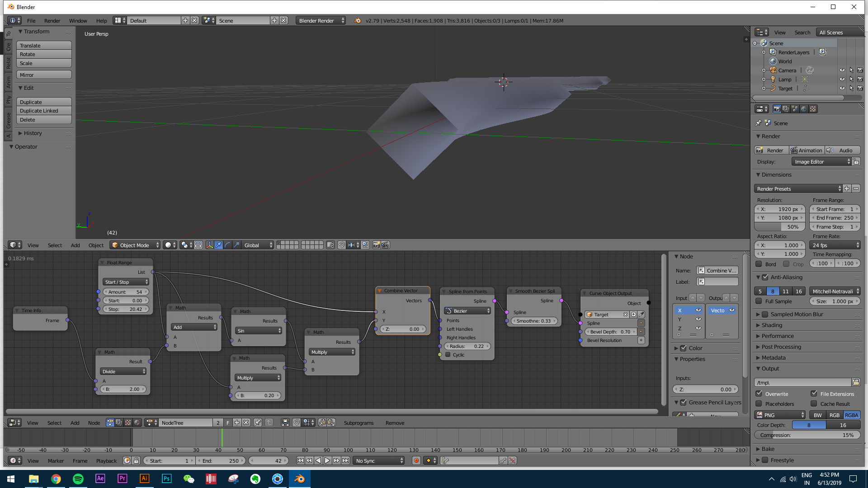Toggle Lamp visibility eye in outliner

pos(842,80)
